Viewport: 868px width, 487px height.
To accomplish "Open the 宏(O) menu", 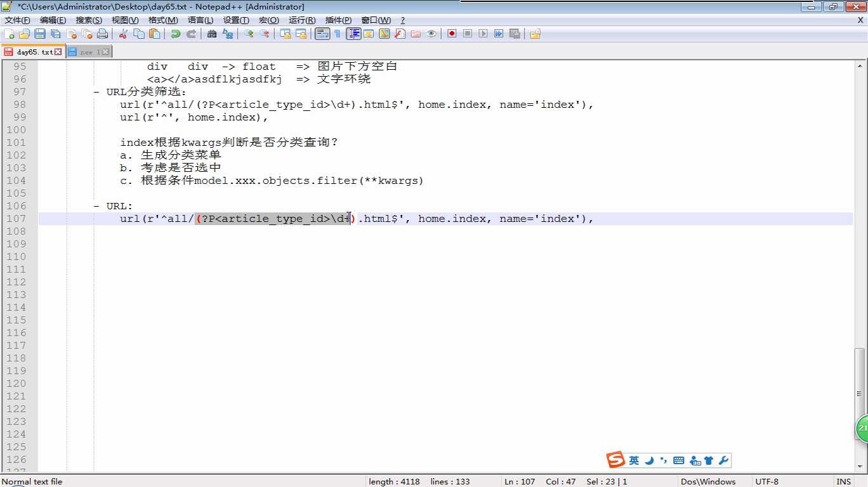I will (269, 20).
